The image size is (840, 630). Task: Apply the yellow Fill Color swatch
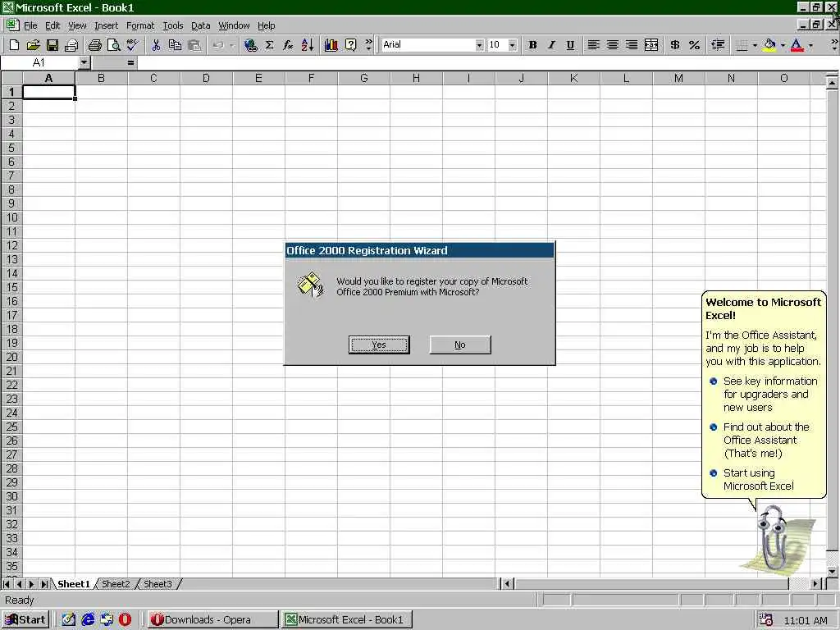tap(769, 45)
